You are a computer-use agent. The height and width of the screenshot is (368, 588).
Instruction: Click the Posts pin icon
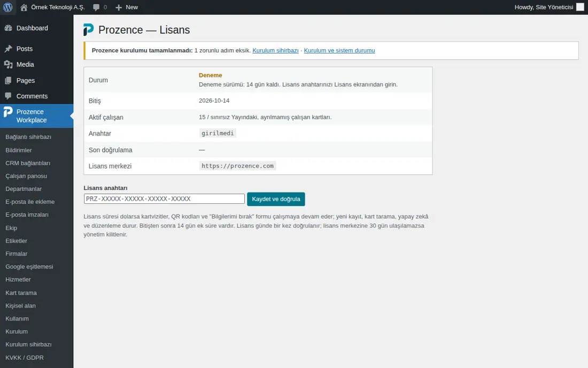click(8, 49)
